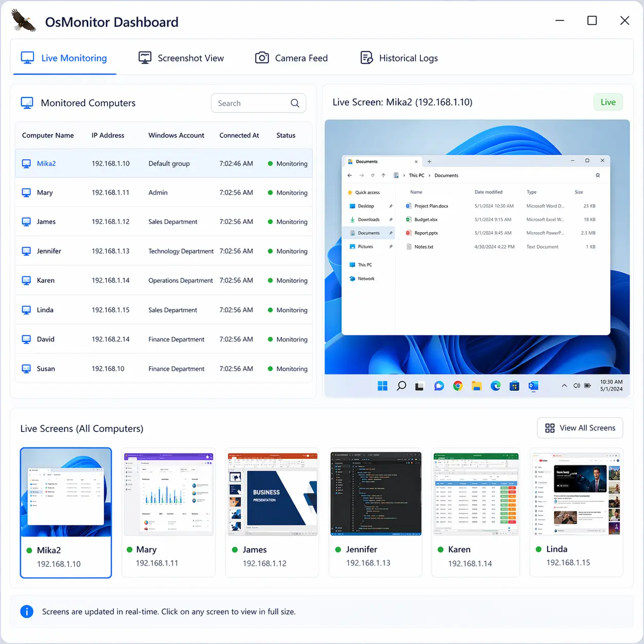This screenshot has height=644, width=644.
Task: Click the Chat icon in live taskbar
Action: (x=439, y=386)
